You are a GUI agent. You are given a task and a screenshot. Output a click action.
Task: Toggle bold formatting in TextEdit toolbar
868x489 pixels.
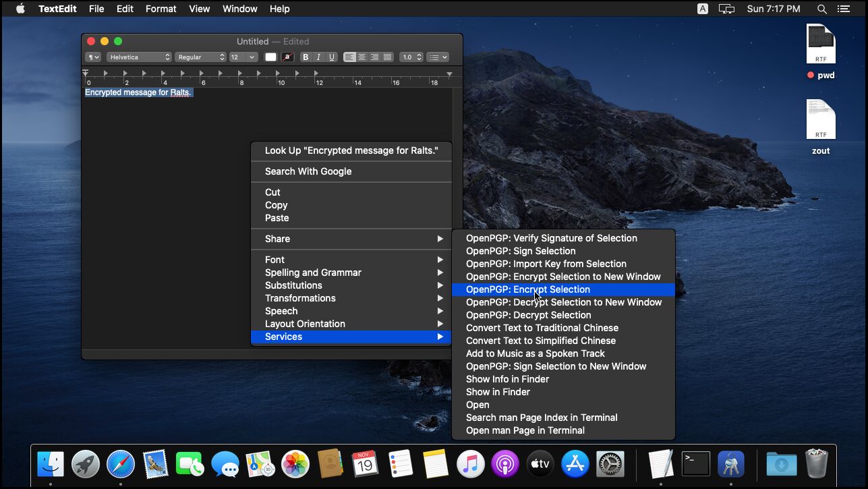click(306, 57)
